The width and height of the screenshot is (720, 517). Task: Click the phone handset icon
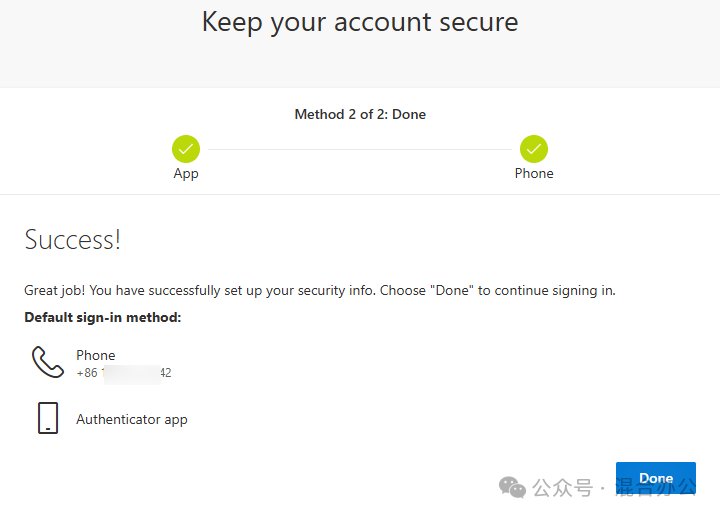pyautogui.click(x=48, y=362)
